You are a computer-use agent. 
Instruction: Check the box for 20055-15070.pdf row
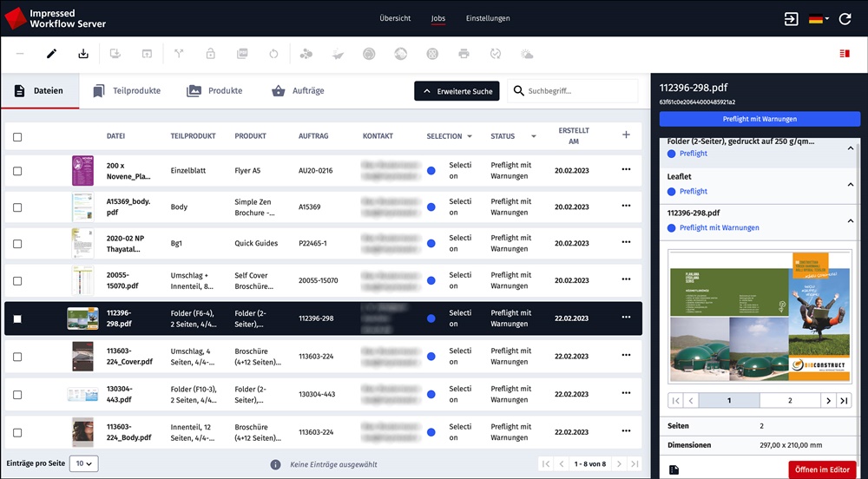point(17,281)
